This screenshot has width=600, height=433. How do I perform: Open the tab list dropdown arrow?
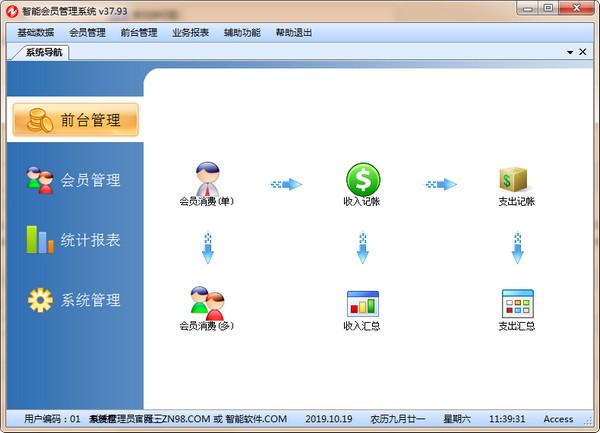click(x=570, y=52)
